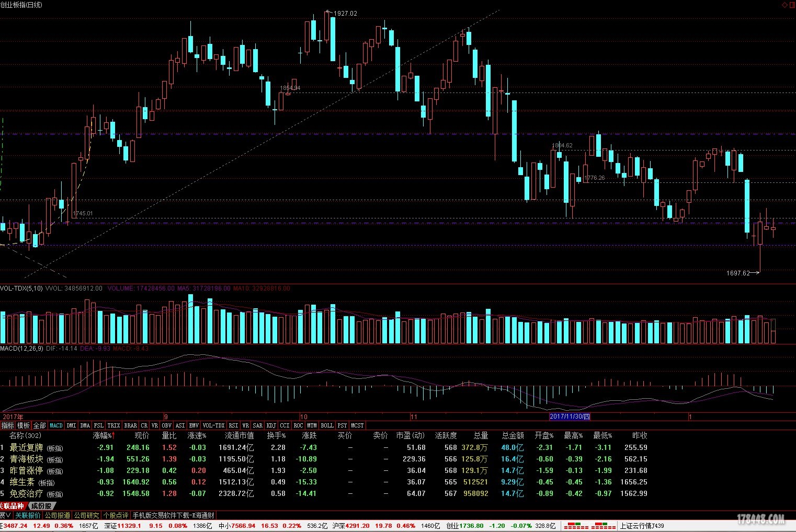Click the 指标 button
This screenshot has width=796, height=532.
8,425
